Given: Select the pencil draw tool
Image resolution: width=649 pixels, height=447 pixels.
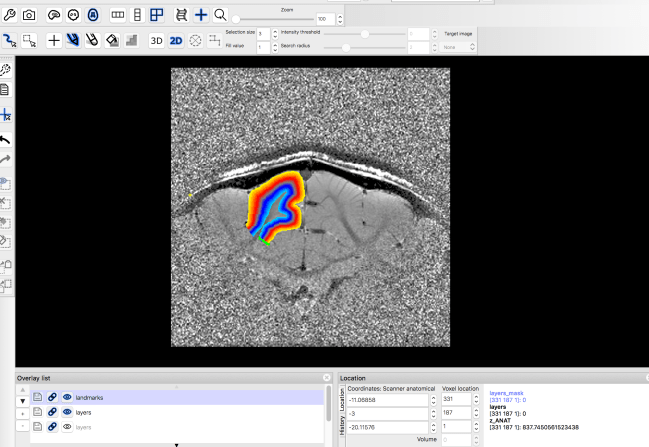Looking at the screenshot, I should point(73,41).
